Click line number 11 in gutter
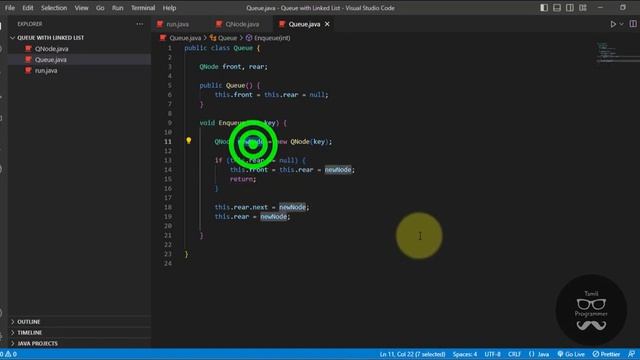Screen dimensions: 640x360 [168, 142]
